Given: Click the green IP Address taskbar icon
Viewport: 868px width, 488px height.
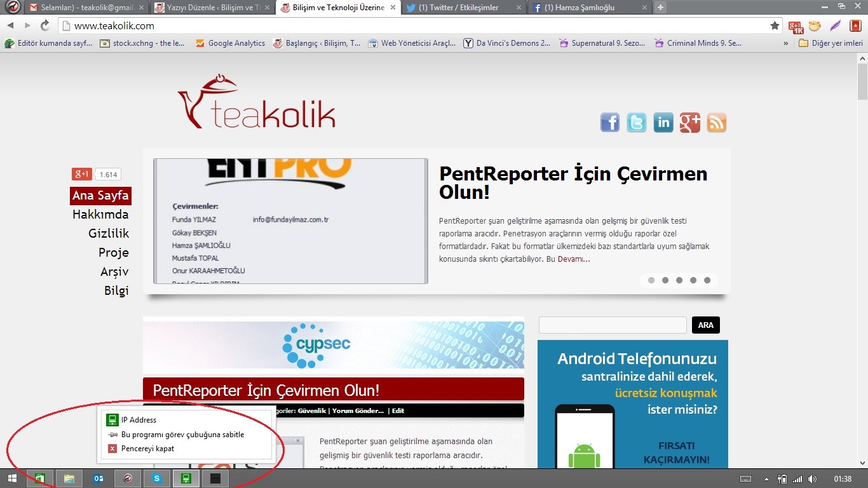Looking at the screenshot, I should click(186, 479).
